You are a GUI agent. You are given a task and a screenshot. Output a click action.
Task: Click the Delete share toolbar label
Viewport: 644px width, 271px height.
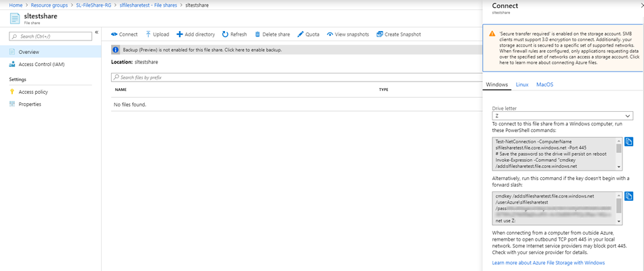(x=276, y=34)
